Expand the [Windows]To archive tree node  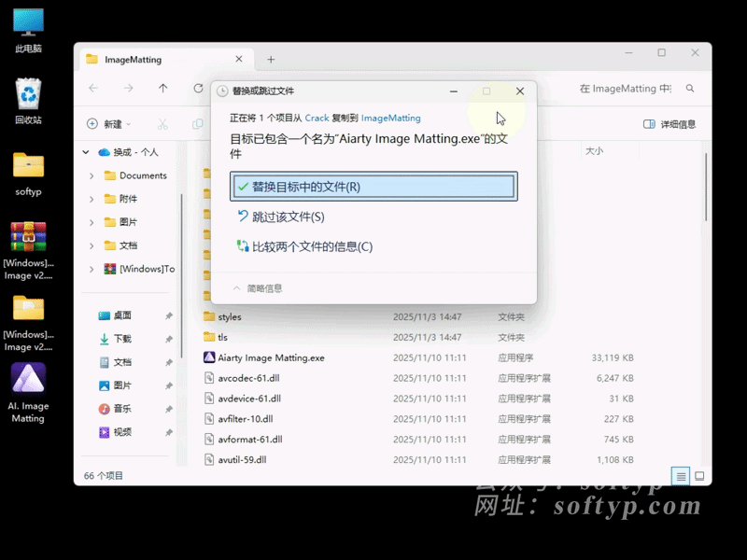click(92, 269)
